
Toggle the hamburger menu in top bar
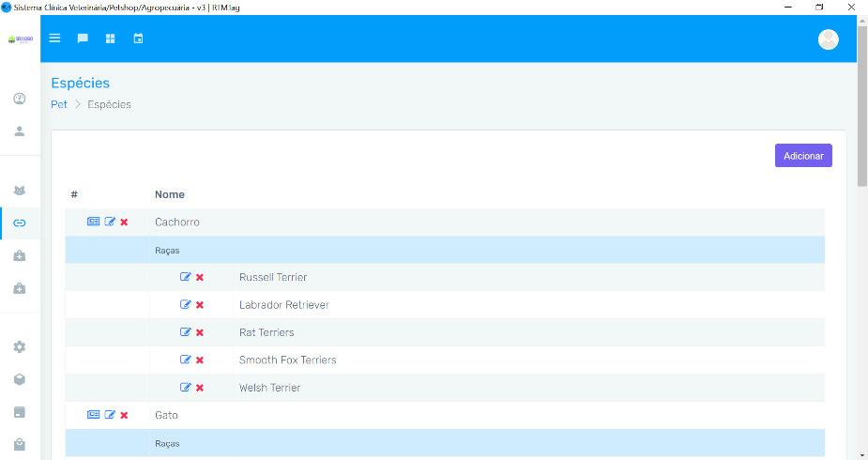[54, 38]
